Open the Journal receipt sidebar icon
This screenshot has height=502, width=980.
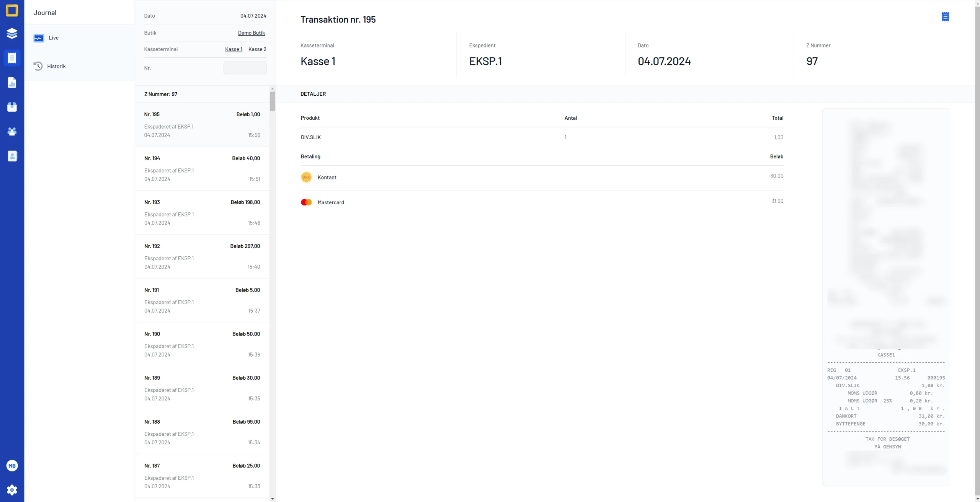click(x=12, y=58)
